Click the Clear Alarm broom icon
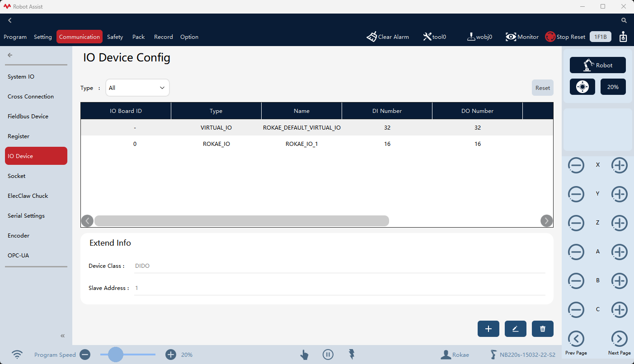 (371, 37)
